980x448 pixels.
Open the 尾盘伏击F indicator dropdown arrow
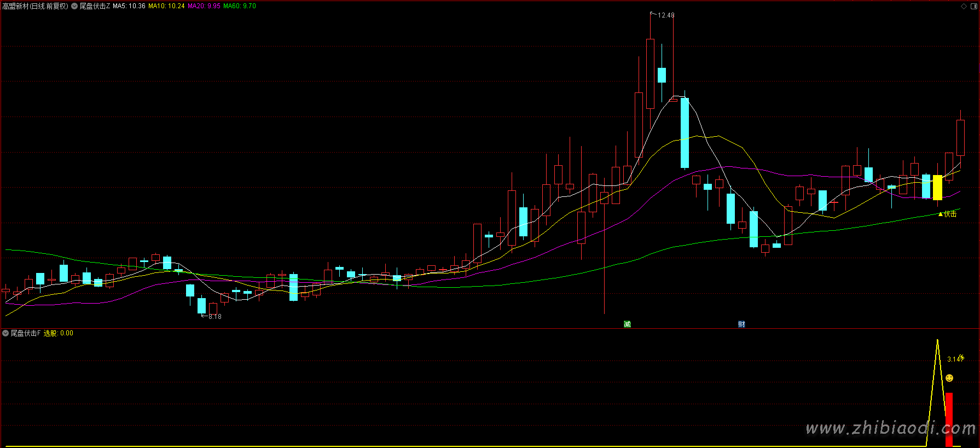(x=5, y=333)
